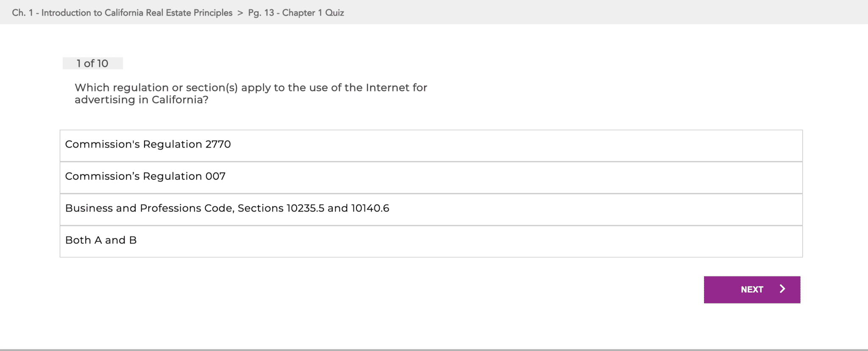868x351 pixels.
Task: Click the 1 of 10 question counter
Action: tap(92, 63)
